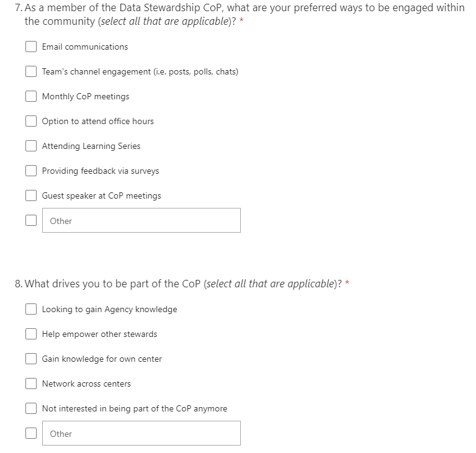476x453 pixels.
Task: Click the Email communications label text
Action: 85,47
